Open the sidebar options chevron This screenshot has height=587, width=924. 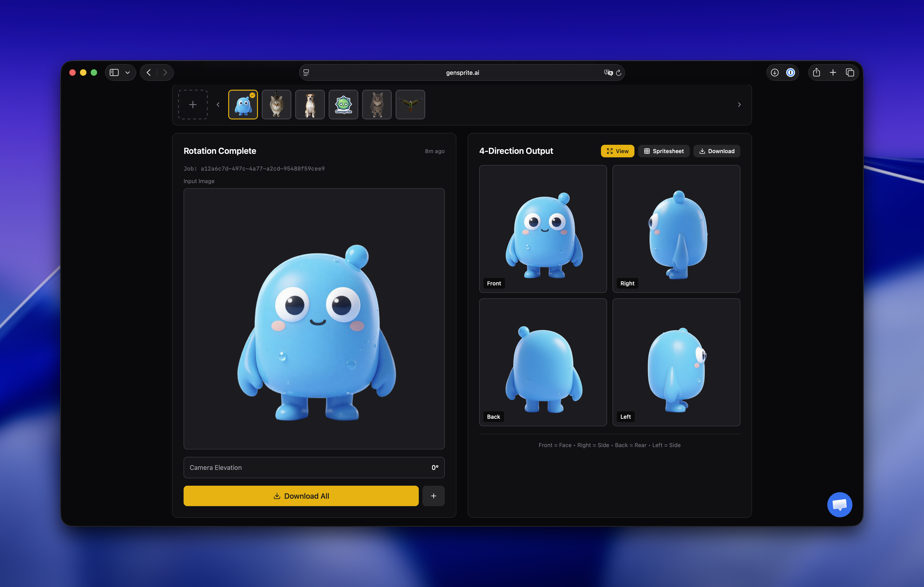click(x=128, y=72)
